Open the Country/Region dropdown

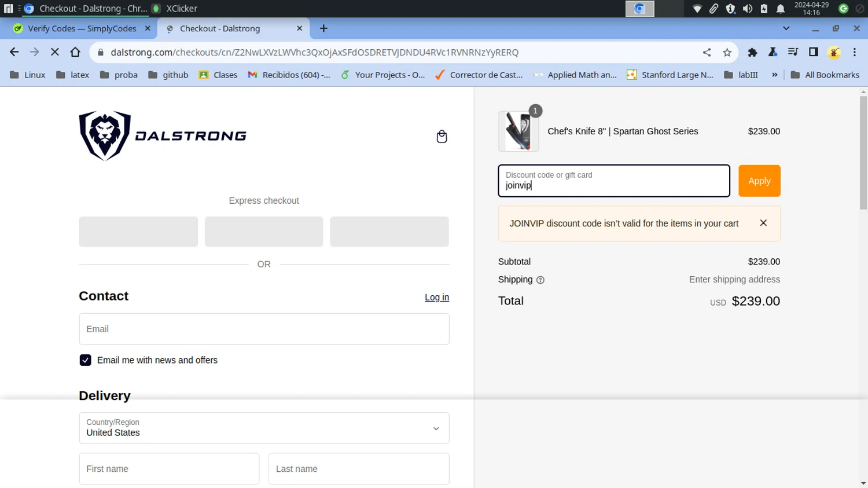point(264,428)
